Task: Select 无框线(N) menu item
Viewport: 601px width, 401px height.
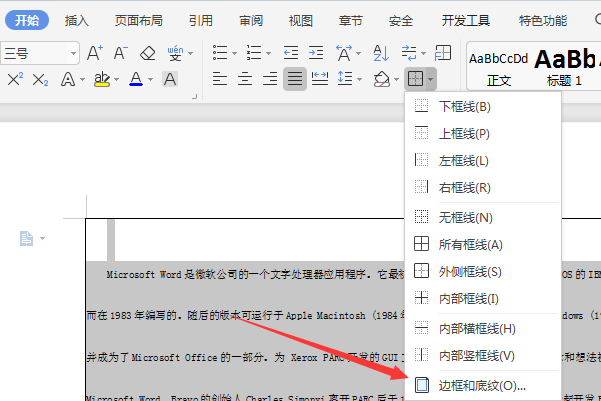Action: pyautogui.click(x=483, y=217)
